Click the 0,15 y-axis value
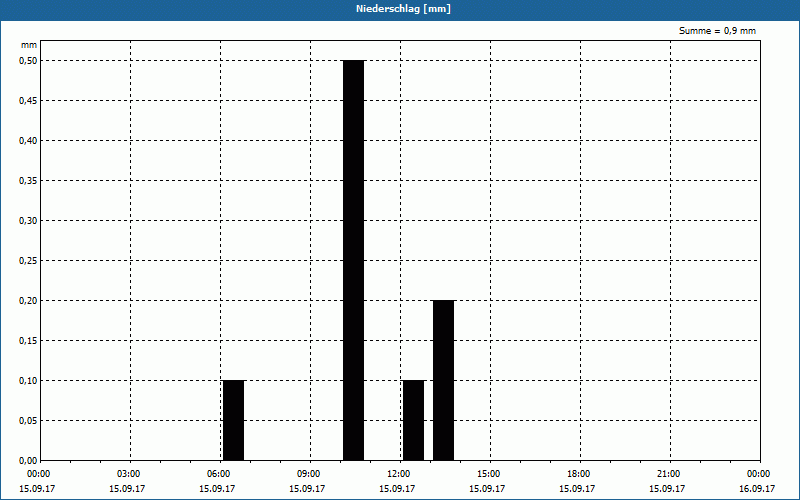 click(28, 341)
